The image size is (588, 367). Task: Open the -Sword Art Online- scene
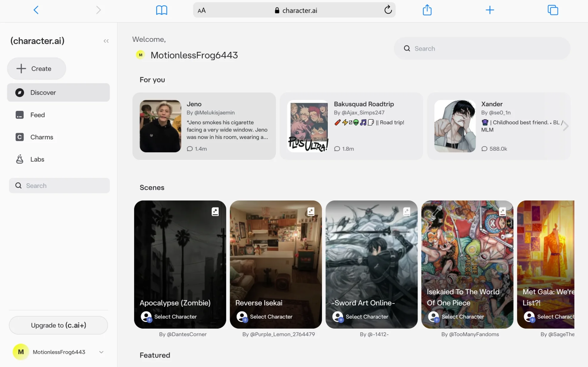(371, 265)
